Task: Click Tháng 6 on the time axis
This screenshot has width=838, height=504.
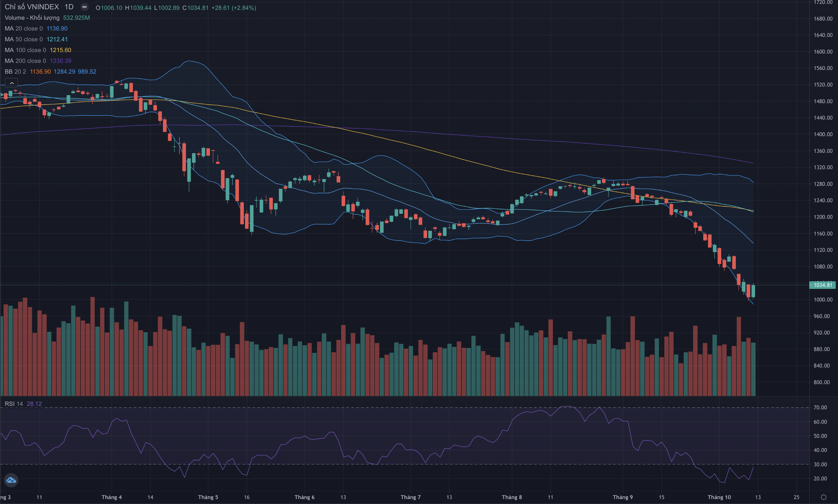Action: click(305, 497)
